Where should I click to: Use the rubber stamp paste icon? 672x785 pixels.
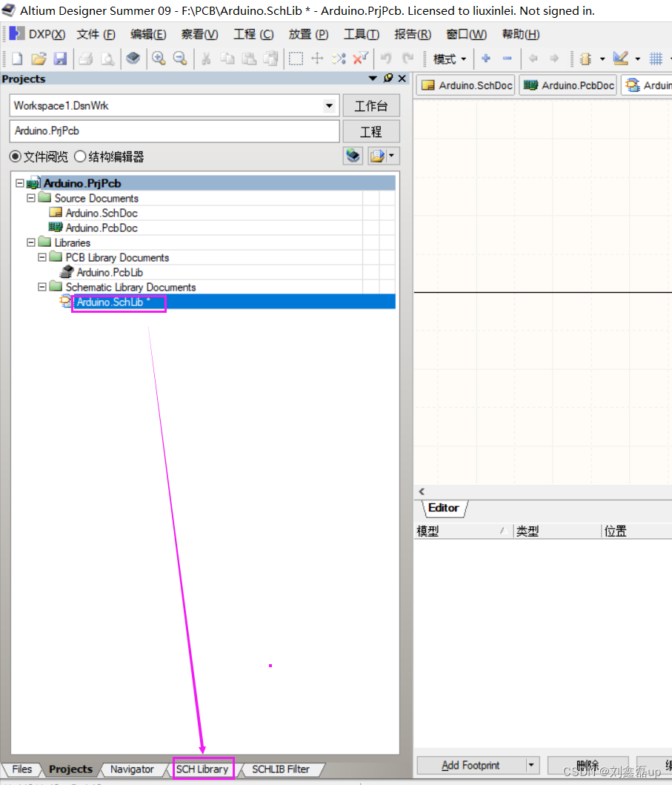tap(270, 59)
